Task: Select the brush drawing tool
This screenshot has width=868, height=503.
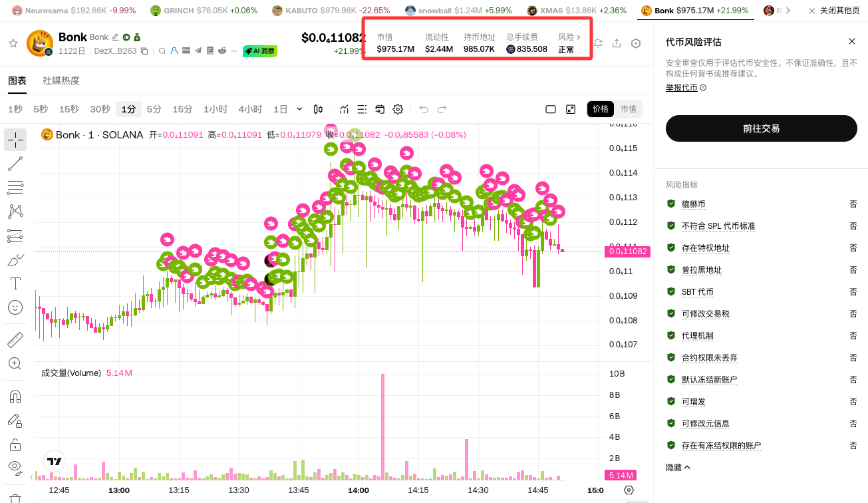Action: 15,259
